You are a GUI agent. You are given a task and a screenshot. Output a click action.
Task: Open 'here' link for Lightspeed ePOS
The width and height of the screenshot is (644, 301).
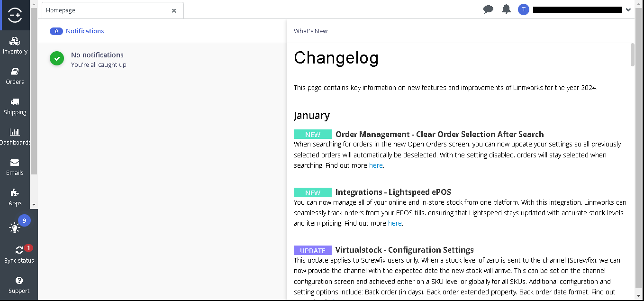(395, 223)
